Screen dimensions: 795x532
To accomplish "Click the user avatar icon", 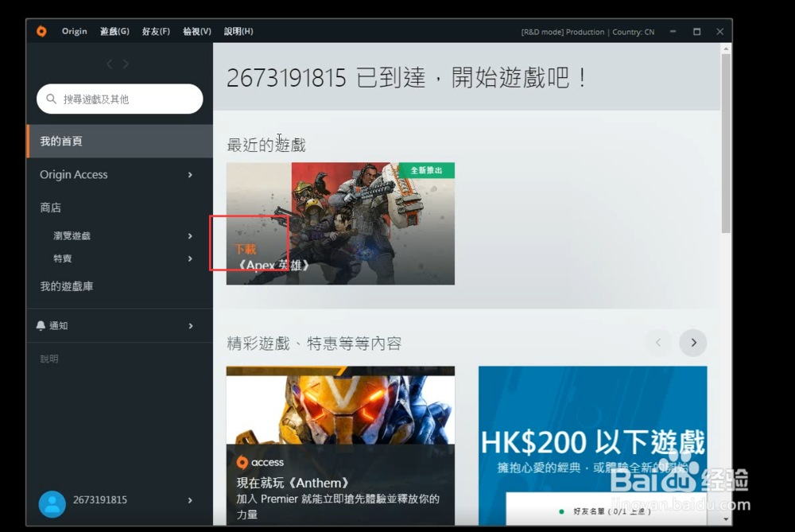I will pyautogui.click(x=52, y=503).
